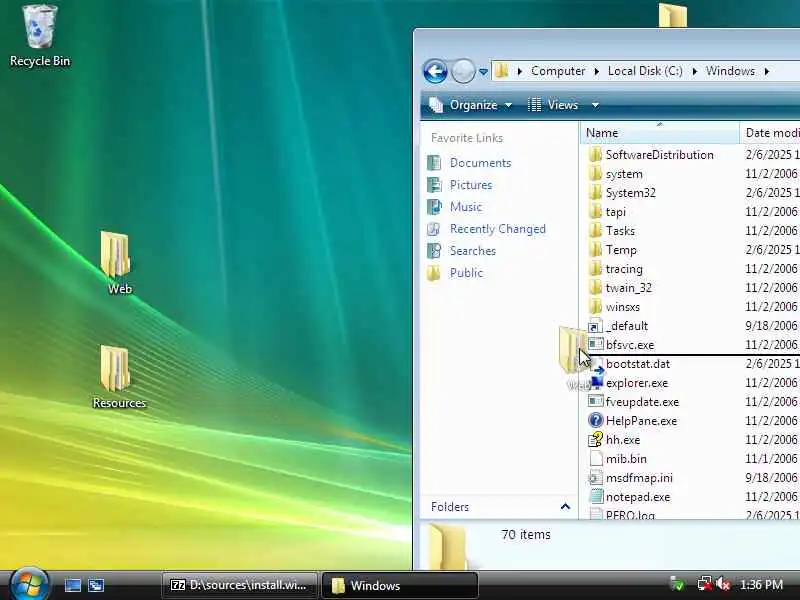Open the Windows Start orb
Image resolution: width=800 pixels, height=600 pixels.
(x=29, y=583)
